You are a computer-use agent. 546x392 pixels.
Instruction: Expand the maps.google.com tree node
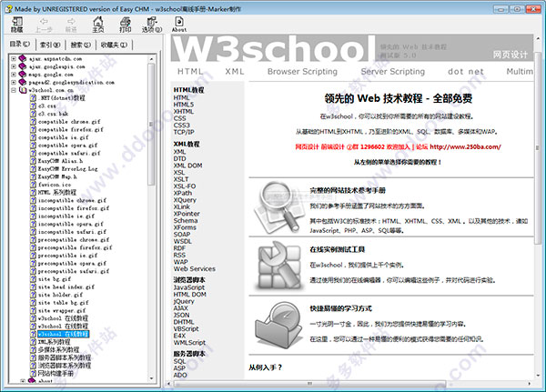[x=14, y=75]
